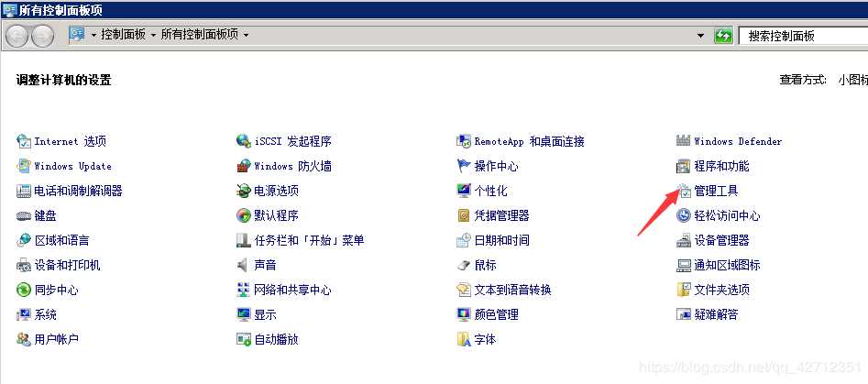868x384 pixels.
Task: Click the 文本到语音转换 icon
Action: point(464,290)
